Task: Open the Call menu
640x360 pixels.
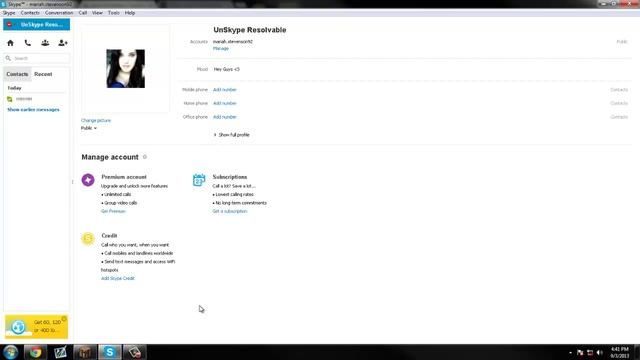Action: point(82,13)
